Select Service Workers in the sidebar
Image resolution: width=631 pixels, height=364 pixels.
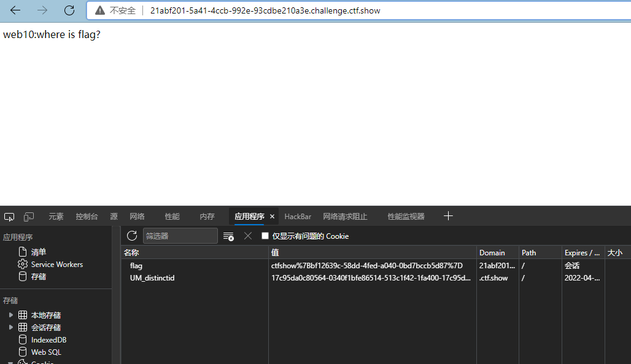point(56,265)
